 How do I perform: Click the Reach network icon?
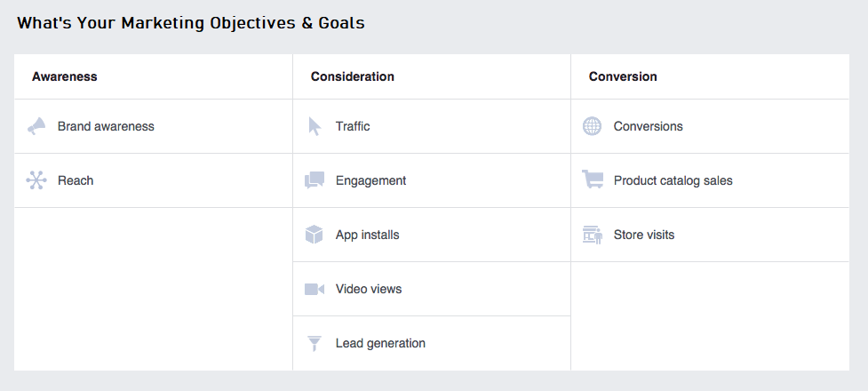tap(36, 181)
